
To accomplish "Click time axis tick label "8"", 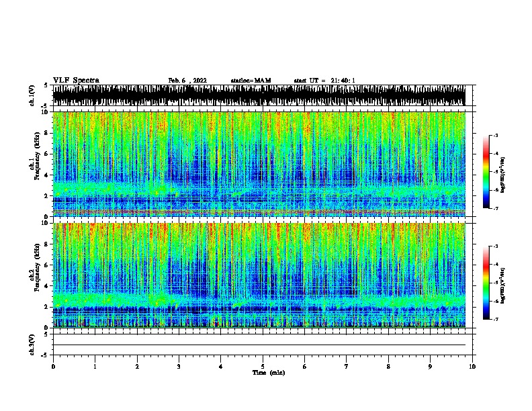I will click(388, 367).
